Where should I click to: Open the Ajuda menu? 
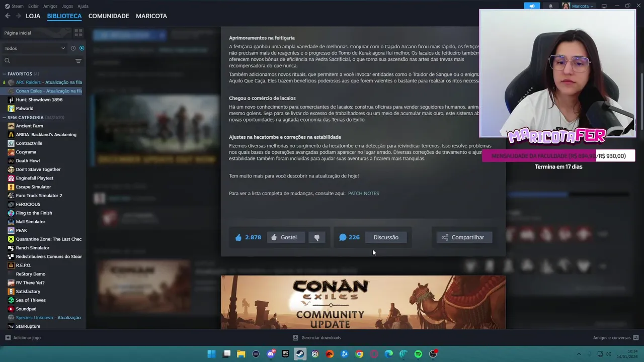click(83, 6)
